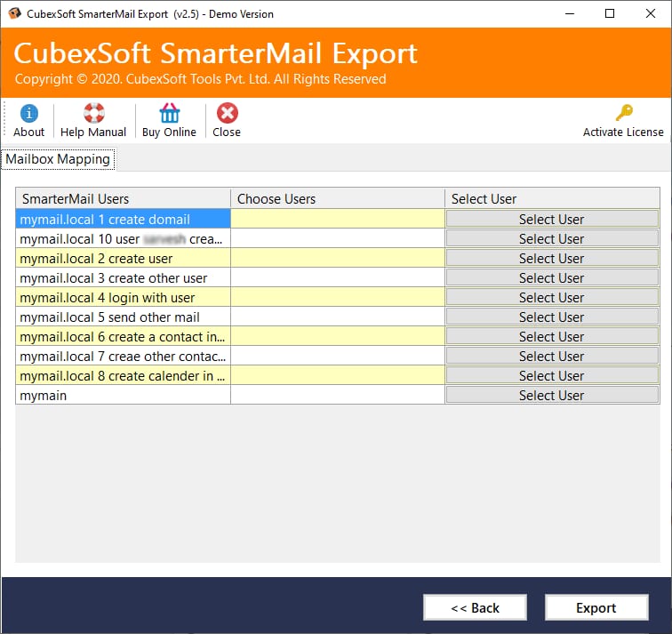Screen dimensions: 672x634
Task: Click Select User for mymail.local 10 row
Action: tap(552, 239)
